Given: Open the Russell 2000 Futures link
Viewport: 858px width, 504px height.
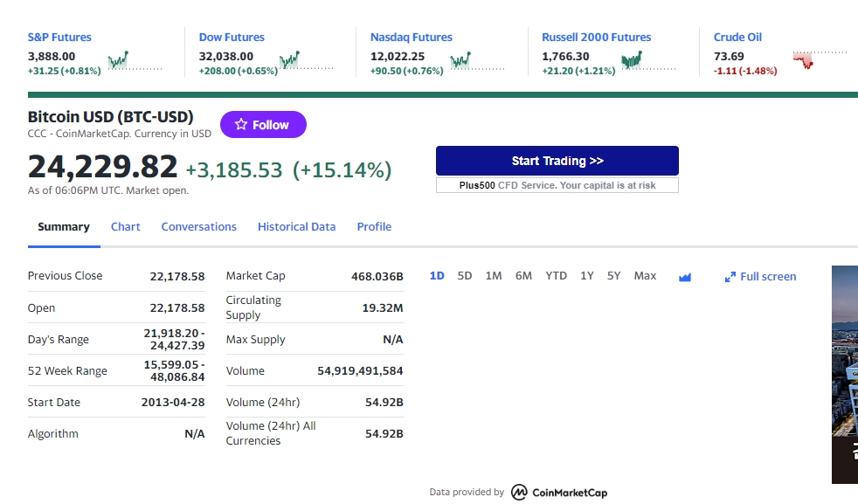Looking at the screenshot, I should (x=597, y=38).
